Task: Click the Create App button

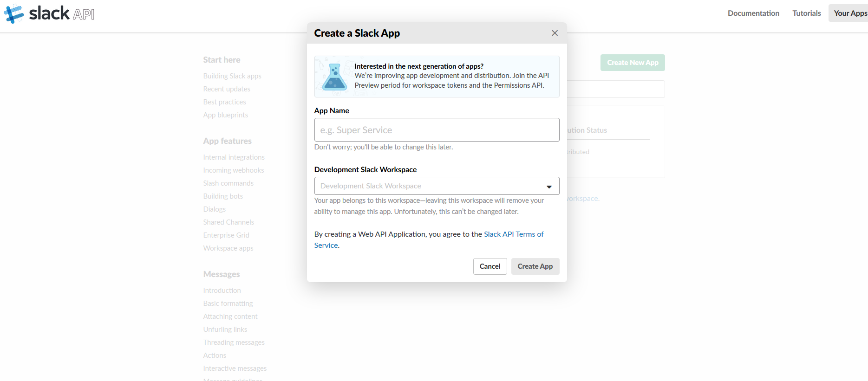Action: [535, 266]
